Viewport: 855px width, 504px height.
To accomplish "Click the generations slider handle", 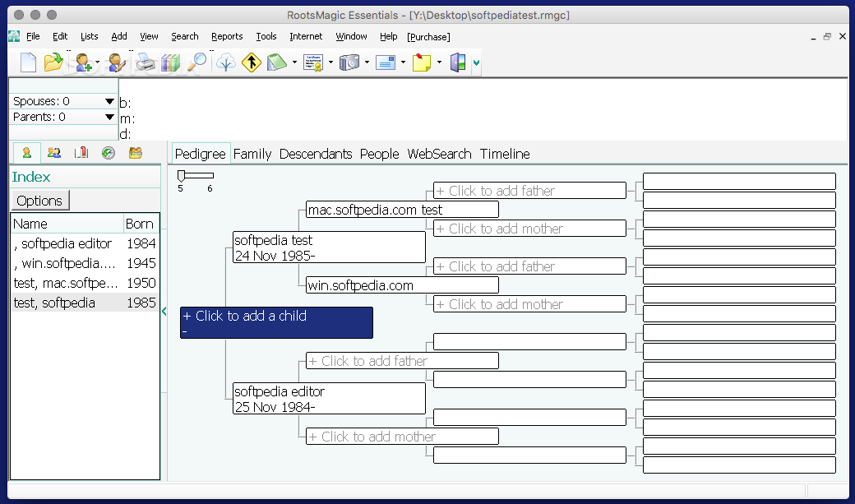I will point(182,175).
